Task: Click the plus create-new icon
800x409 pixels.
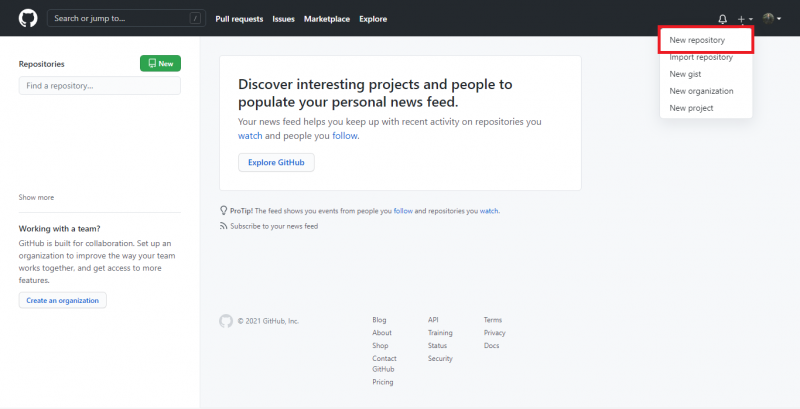Action: click(x=743, y=19)
